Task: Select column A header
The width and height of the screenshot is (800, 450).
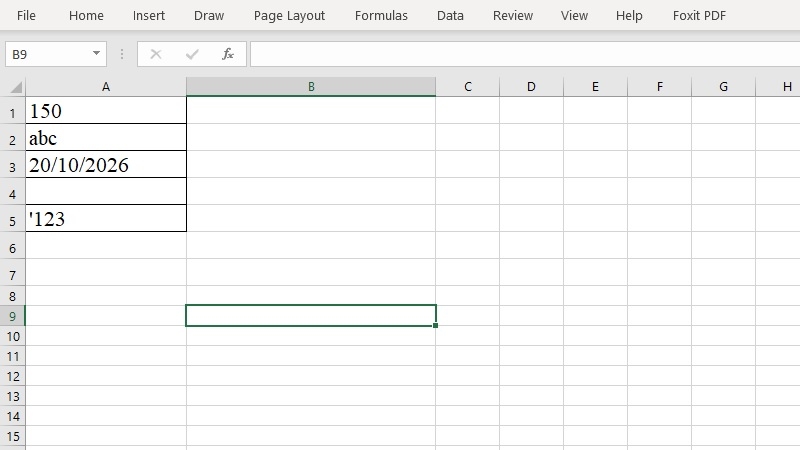Action: [106, 87]
